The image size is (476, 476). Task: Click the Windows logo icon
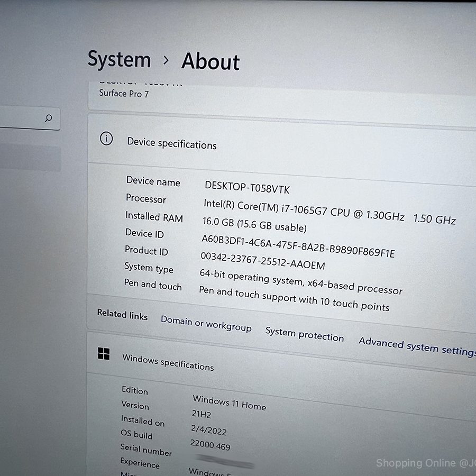[x=104, y=354]
